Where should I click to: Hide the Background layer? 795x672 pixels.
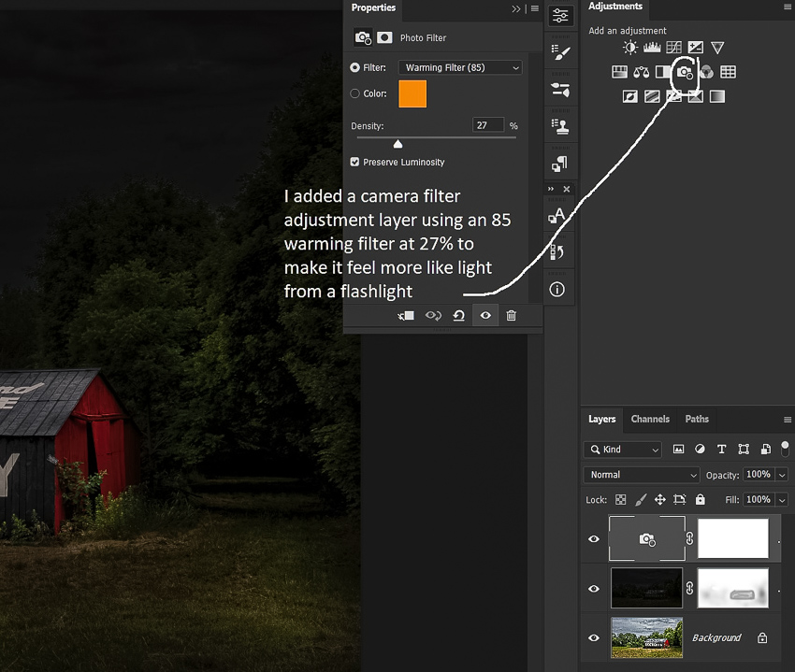click(x=594, y=637)
